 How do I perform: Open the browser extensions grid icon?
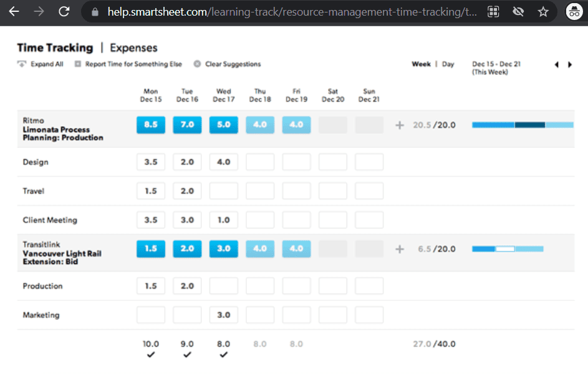[493, 11]
